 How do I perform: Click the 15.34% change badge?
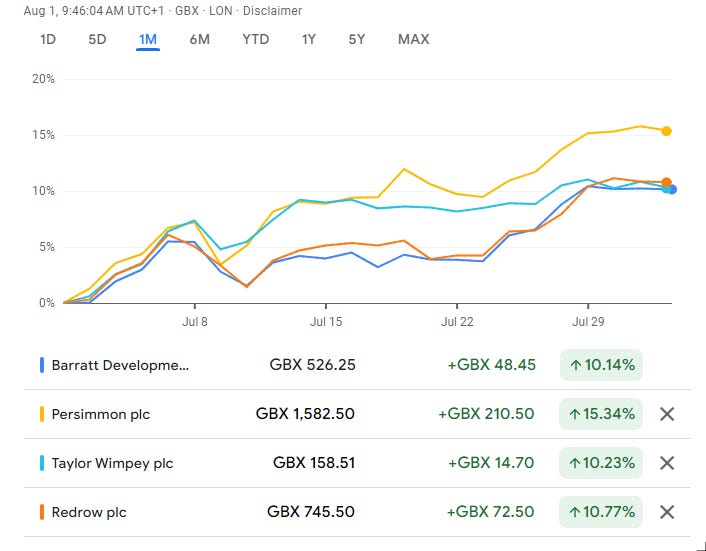click(601, 414)
